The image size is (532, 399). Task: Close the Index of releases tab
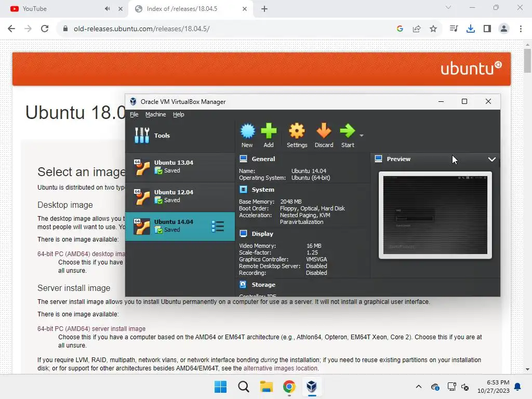coord(245,9)
